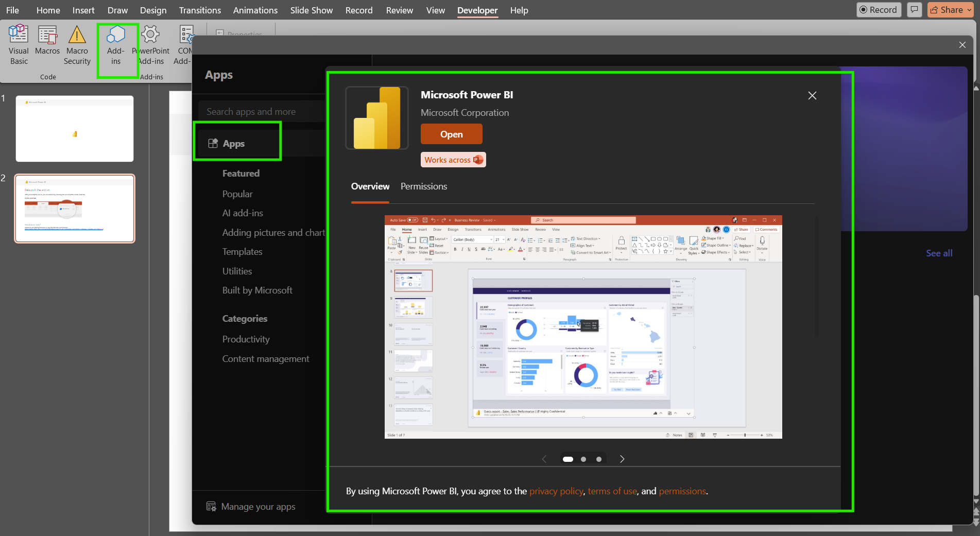Click the Search apps and more field
The image size is (980, 536).
click(263, 112)
